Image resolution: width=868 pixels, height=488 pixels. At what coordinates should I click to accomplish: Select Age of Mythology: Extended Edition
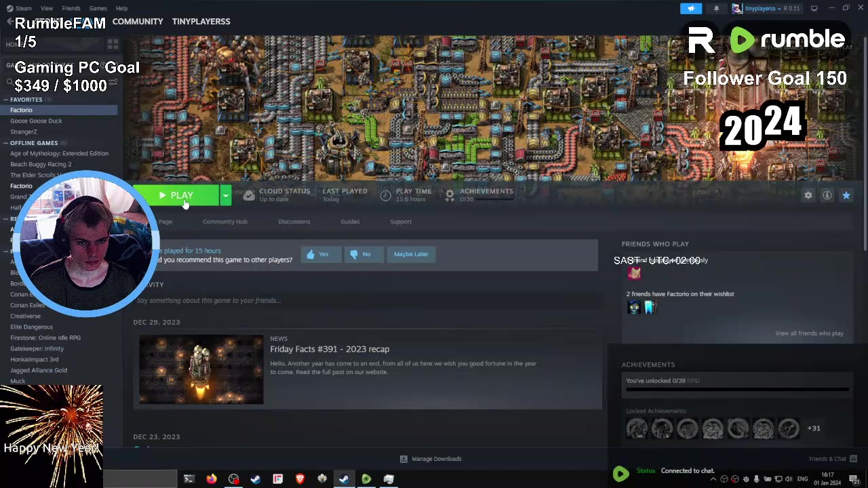tap(59, 153)
